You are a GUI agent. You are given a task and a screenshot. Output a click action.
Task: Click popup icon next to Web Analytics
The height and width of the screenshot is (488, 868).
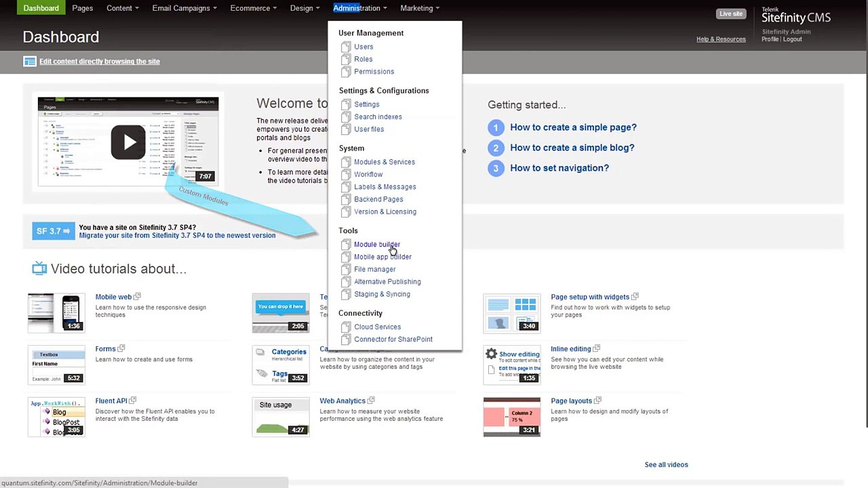tap(371, 401)
